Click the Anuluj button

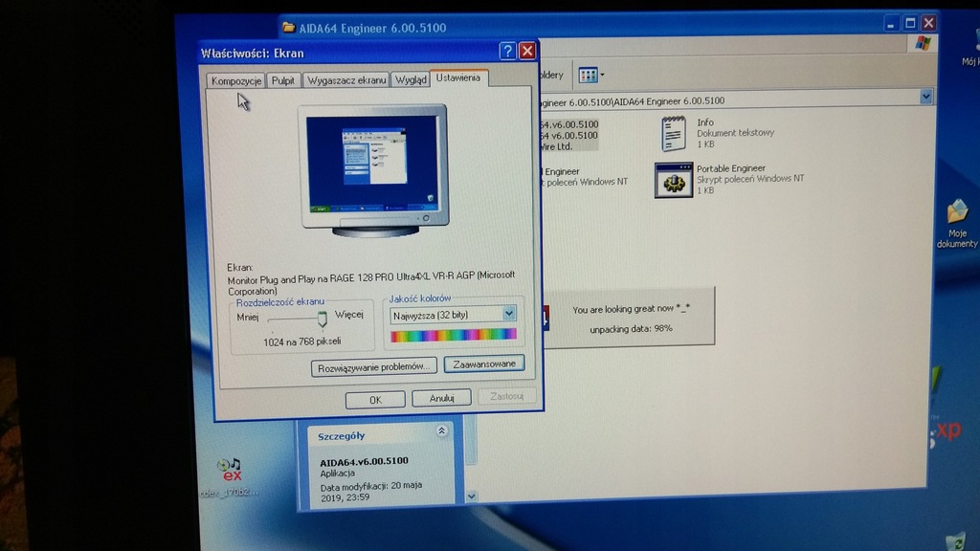(x=441, y=397)
